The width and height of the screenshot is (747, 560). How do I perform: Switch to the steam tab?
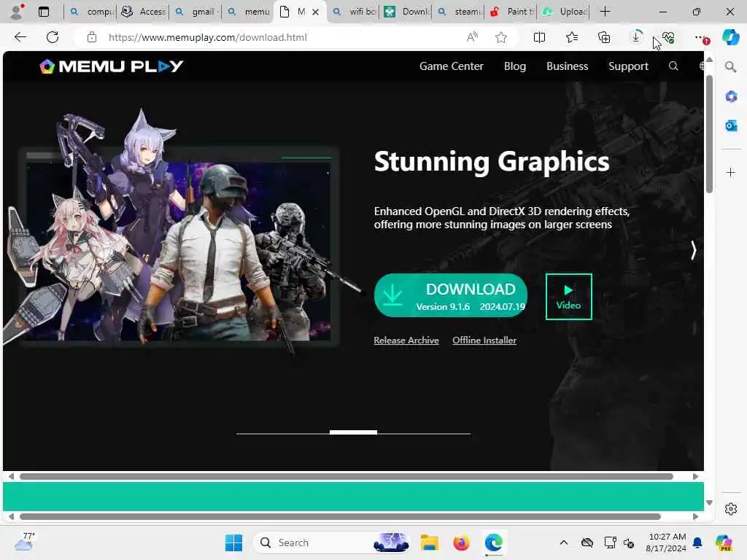coord(458,12)
